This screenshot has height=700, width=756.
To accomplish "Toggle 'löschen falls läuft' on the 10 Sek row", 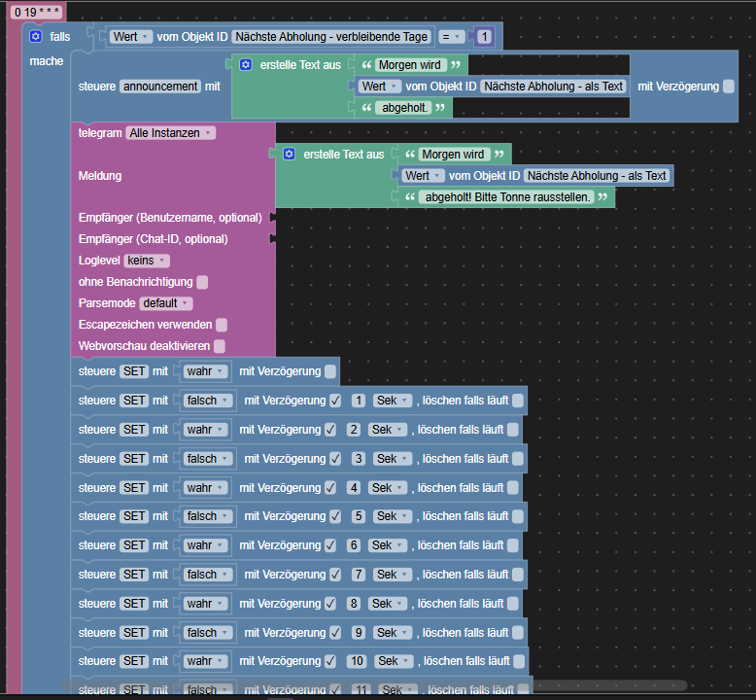I will (x=519, y=661).
